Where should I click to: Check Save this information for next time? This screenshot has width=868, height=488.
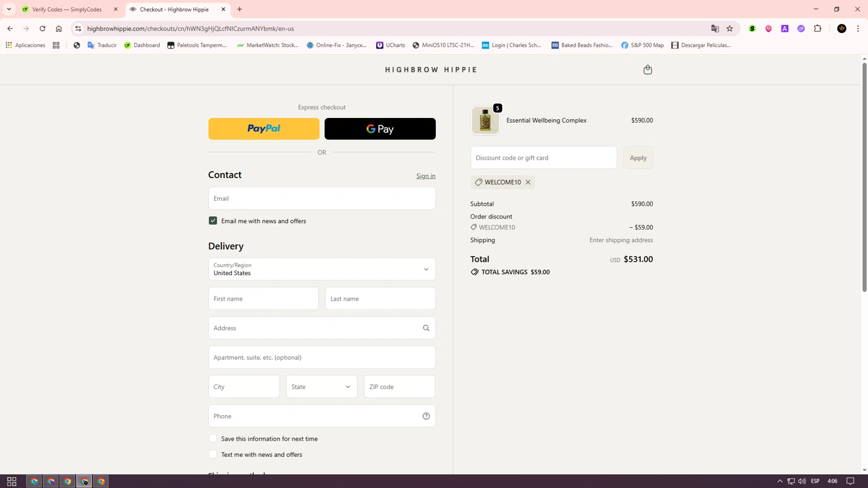[213, 439]
